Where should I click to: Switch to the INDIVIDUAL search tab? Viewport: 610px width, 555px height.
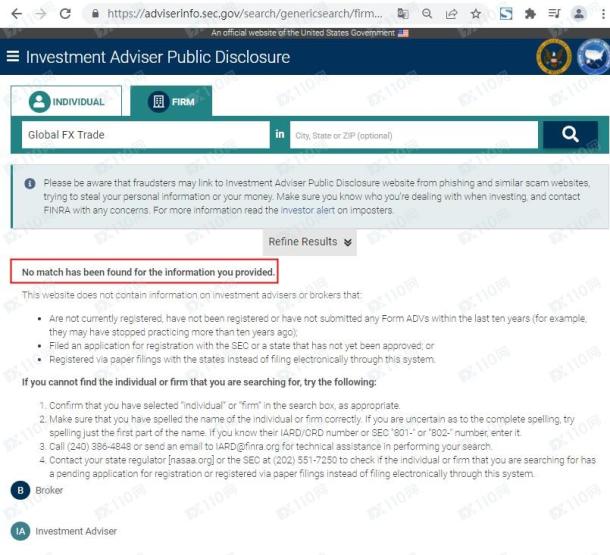point(66,101)
